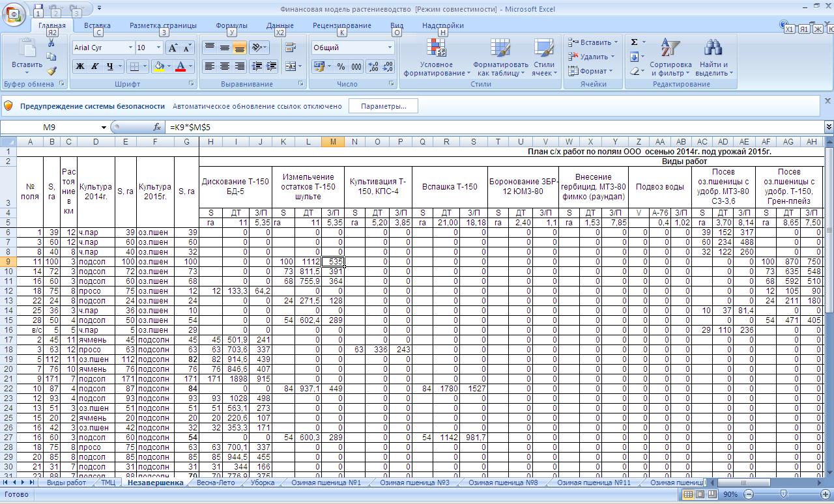
Task: Open the font size 10 dropdown
Action: pyautogui.click(x=158, y=48)
